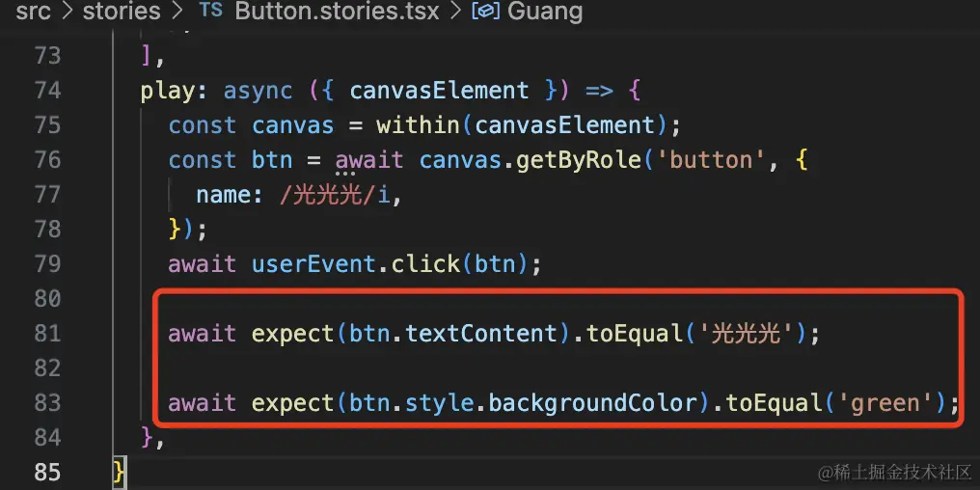Image resolution: width=980 pixels, height=490 pixels.
Task: Click 'canvas' variable declaration on line 75
Action: click(x=293, y=125)
